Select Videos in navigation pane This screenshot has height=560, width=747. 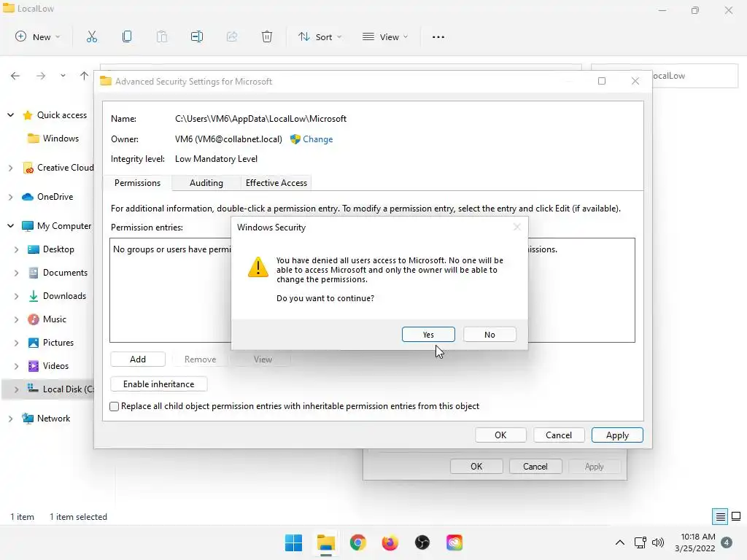coord(49,366)
